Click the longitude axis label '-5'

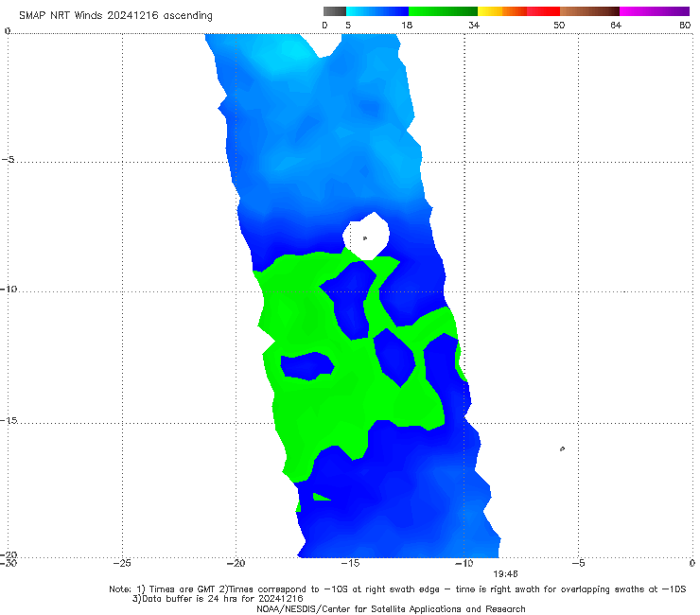coord(578,563)
